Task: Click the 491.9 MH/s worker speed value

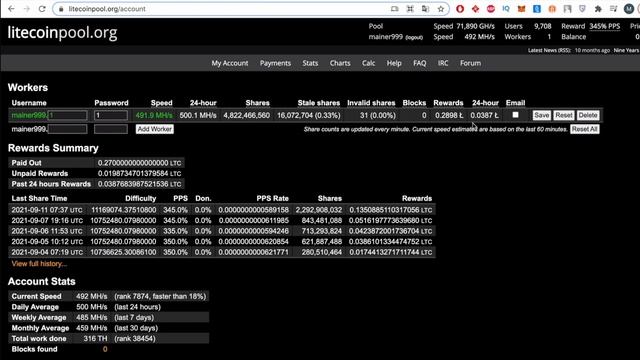Action: [154, 116]
